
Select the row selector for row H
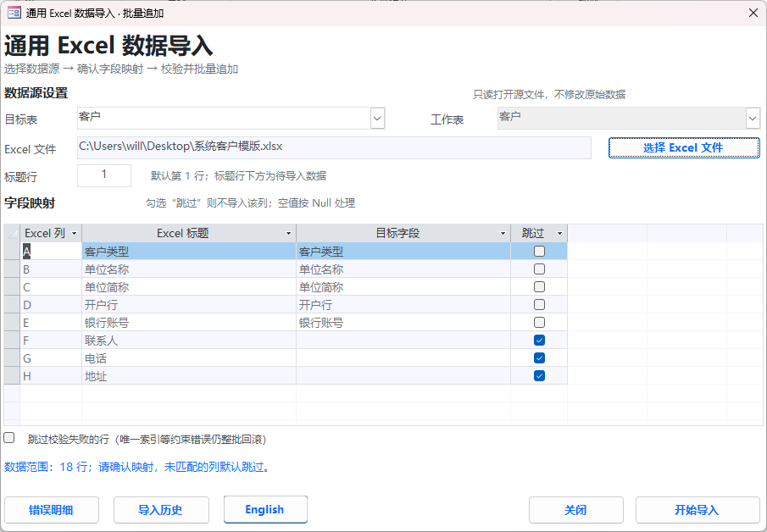[x=12, y=376]
